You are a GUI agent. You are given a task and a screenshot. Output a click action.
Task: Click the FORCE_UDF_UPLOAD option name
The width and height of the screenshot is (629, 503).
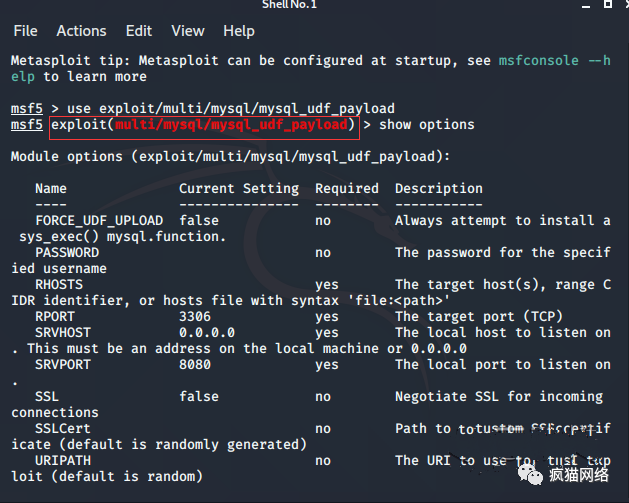point(99,221)
